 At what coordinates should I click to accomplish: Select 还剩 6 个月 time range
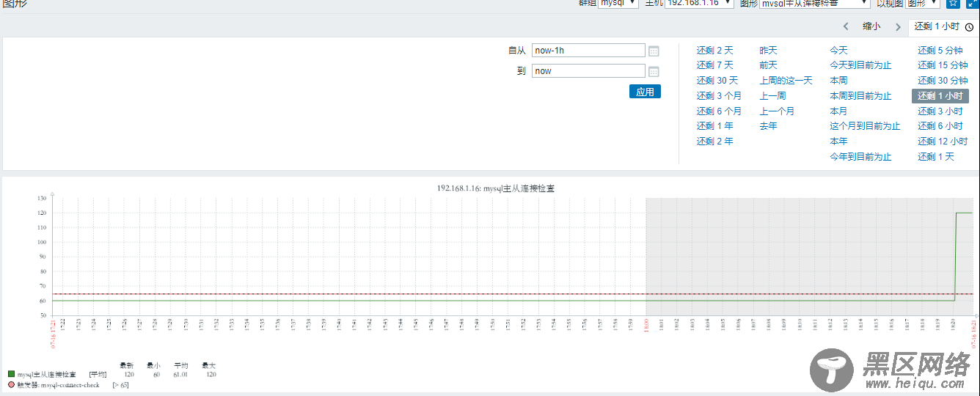[x=719, y=111]
